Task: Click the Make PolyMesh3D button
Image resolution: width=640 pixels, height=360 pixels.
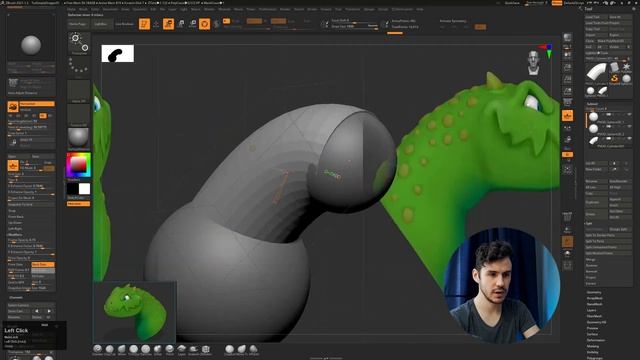Action: [614, 41]
